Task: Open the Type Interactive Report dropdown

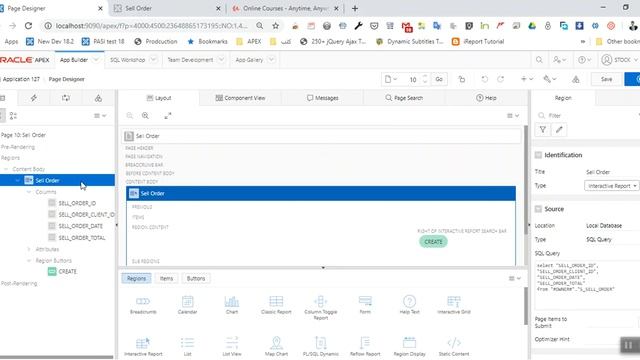Action: pyautogui.click(x=611, y=186)
